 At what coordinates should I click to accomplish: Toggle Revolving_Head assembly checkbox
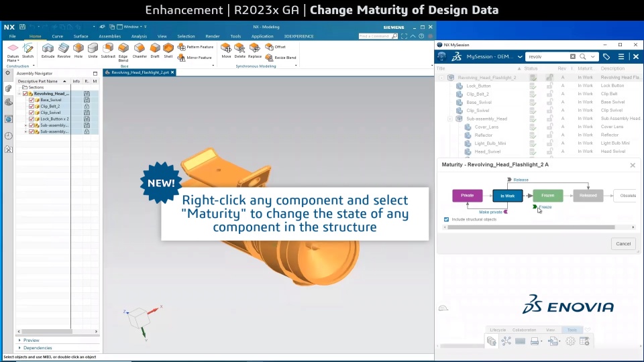(25, 94)
